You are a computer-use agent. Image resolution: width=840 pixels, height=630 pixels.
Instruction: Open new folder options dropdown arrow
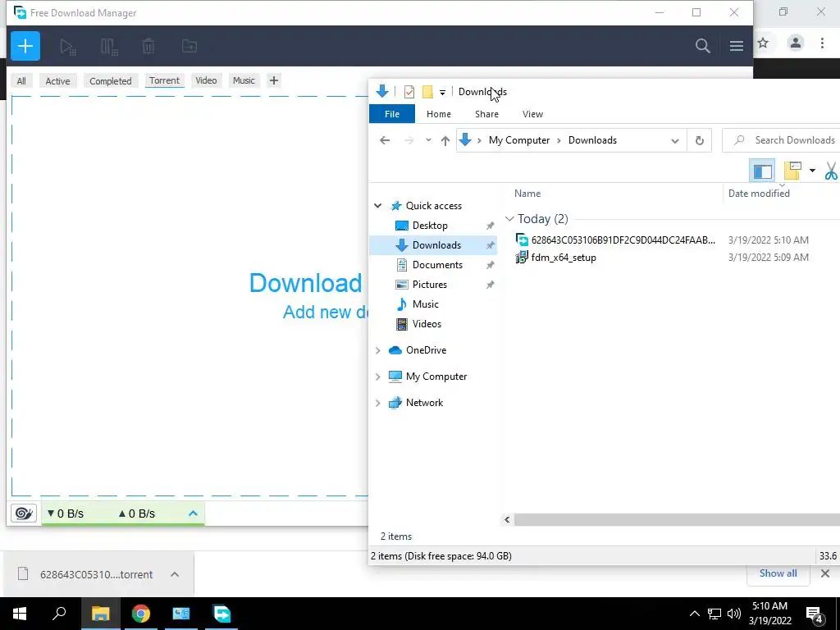[x=812, y=171]
